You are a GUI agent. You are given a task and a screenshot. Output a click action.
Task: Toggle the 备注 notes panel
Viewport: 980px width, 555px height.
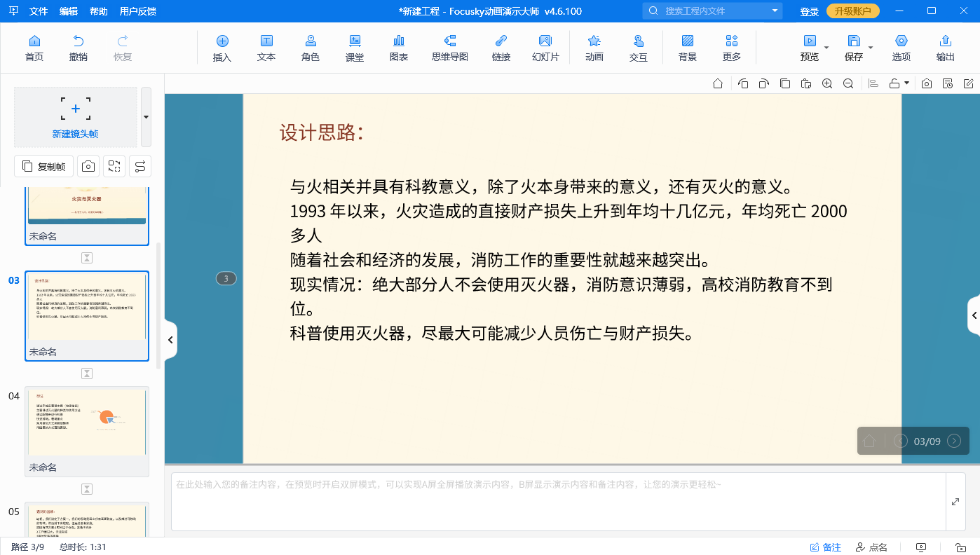(826, 547)
